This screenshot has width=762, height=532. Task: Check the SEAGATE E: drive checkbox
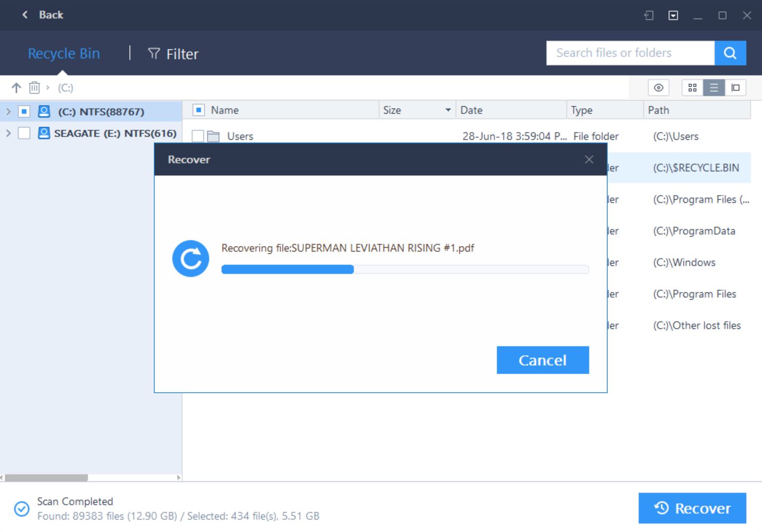point(24,133)
